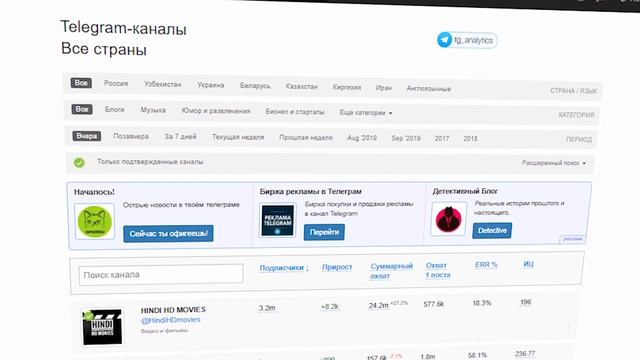This screenshot has width=640, height=360.
Task: Click the Биржа рекламы в Телеграм heading
Action: click(x=311, y=191)
